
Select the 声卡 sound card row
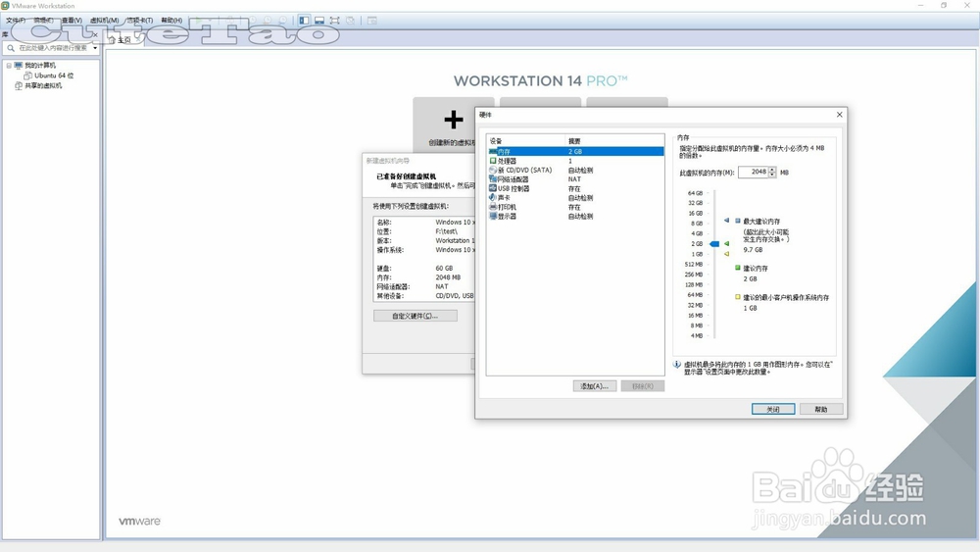(575, 197)
